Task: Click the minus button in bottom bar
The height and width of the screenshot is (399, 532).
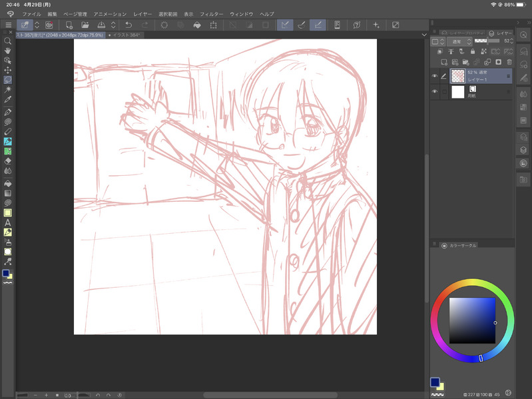Action: point(35,395)
